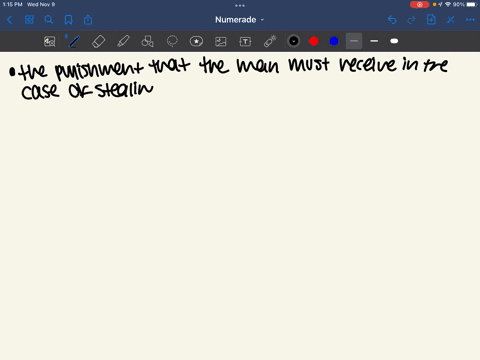
Task: Select the zoom window tool
Action: pyautogui.click(x=50, y=41)
